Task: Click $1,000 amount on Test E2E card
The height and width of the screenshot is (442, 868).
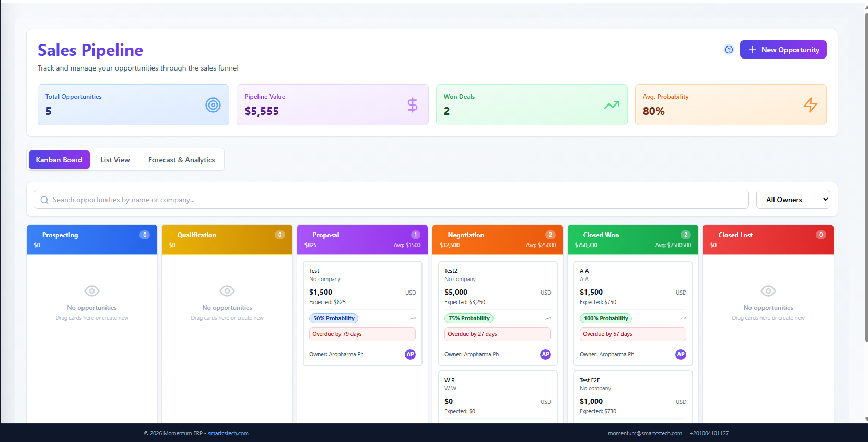Action: tap(591, 401)
